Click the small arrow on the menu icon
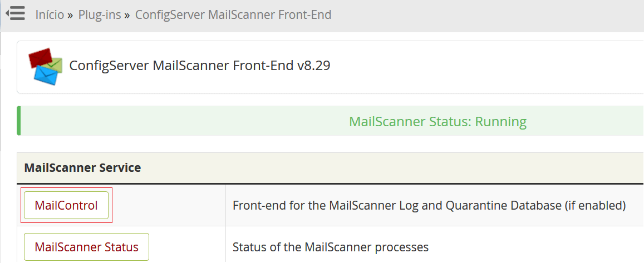644x263 pixels. [7, 14]
